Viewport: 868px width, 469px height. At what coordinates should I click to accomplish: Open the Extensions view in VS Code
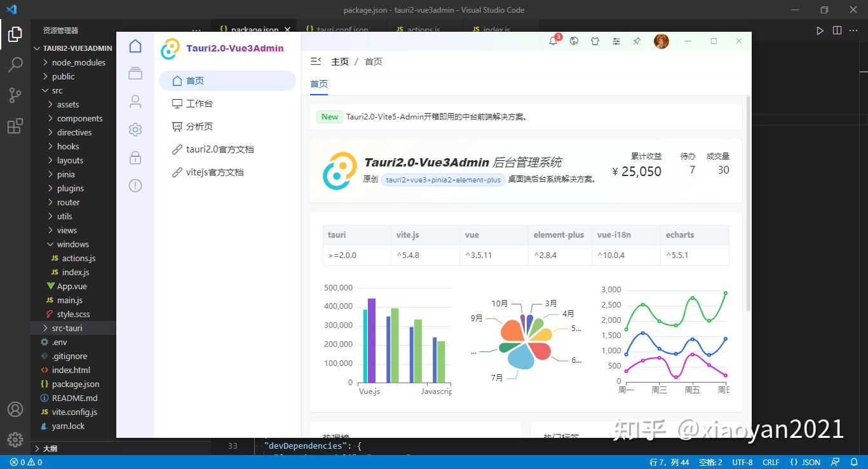coord(15,126)
